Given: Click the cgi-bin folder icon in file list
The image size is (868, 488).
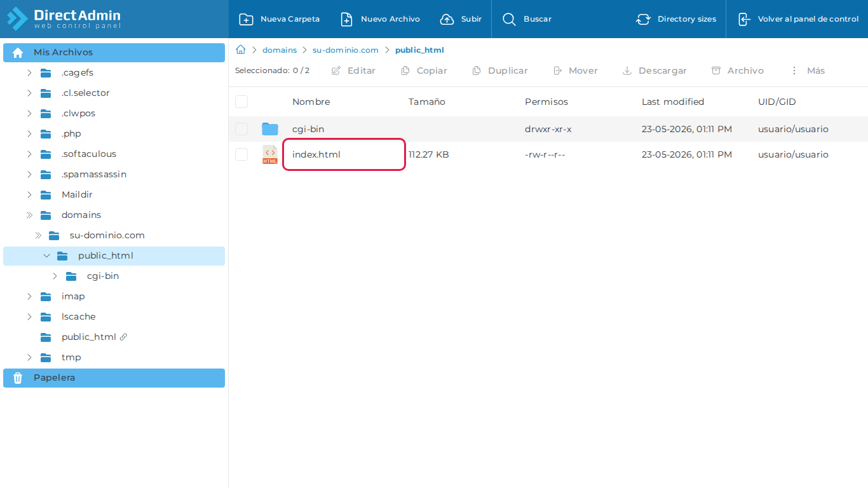Looking at the screenshot, I should tap(270, 129).
